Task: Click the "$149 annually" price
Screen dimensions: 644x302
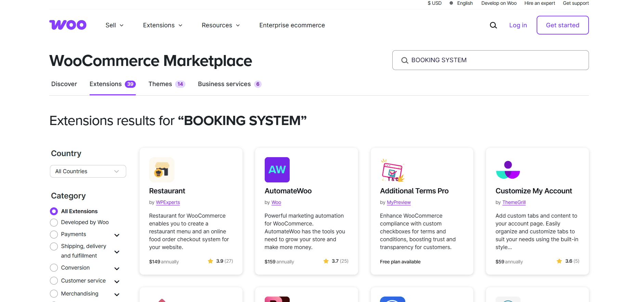Action: (x=164, y=262)
